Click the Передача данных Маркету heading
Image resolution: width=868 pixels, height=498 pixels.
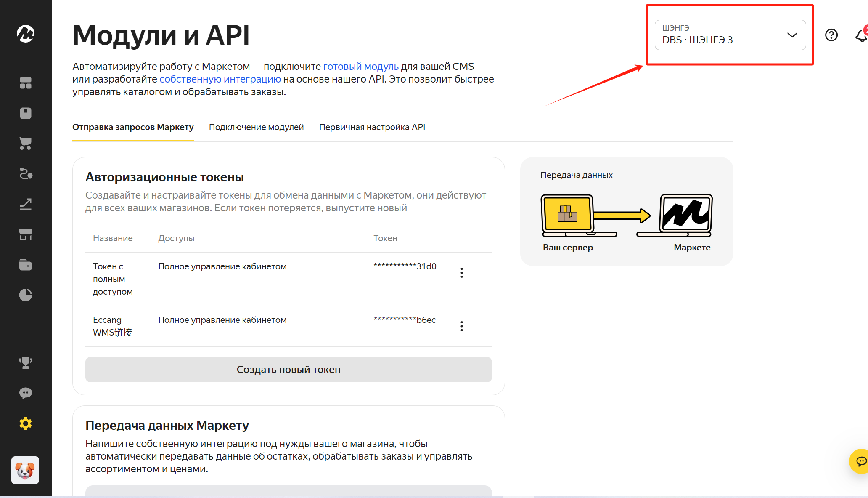point(167,426)
